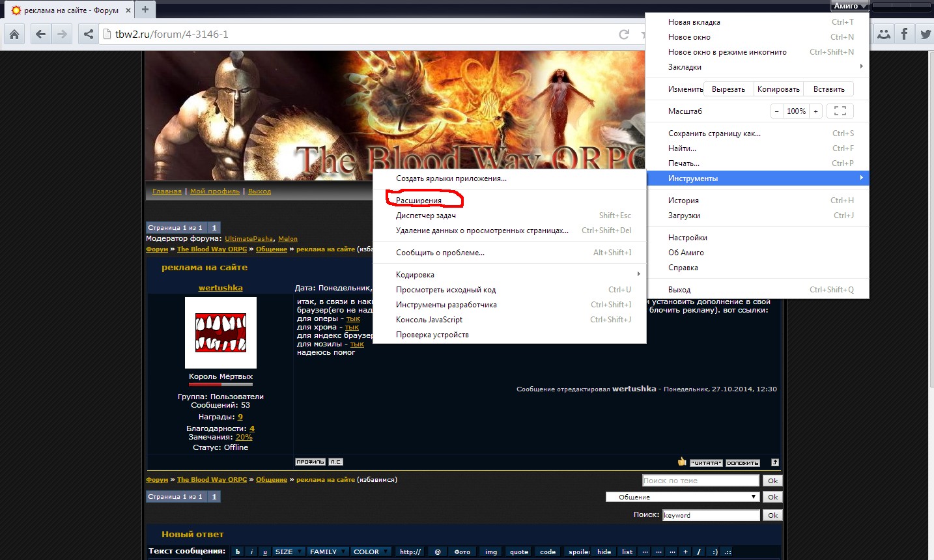Open the share icon beside the address bar
Viewport: 934px width, 560px height.
pyautogui.click(x=89, y=35)
